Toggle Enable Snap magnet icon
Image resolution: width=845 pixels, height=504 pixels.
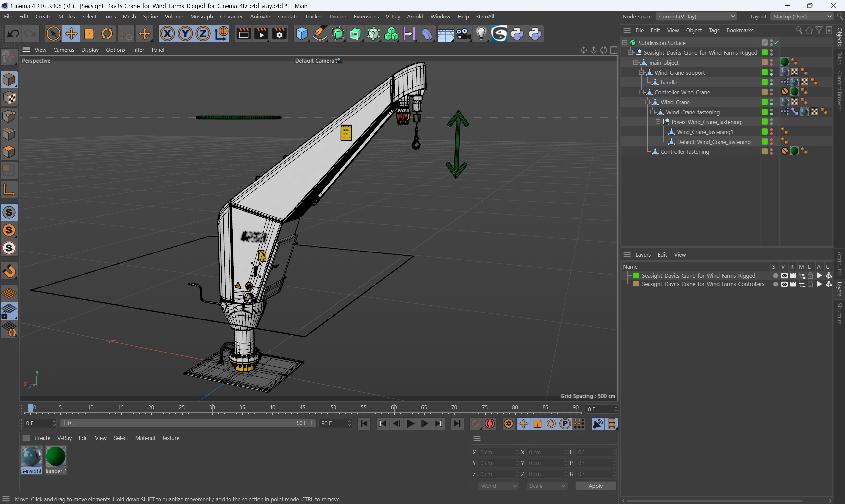(x=9, y=271)
